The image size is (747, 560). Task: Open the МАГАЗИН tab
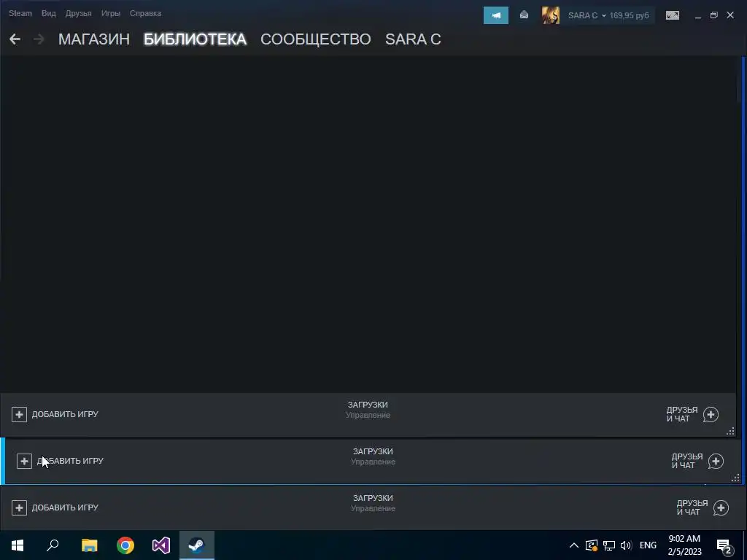[x=94, y=39]
